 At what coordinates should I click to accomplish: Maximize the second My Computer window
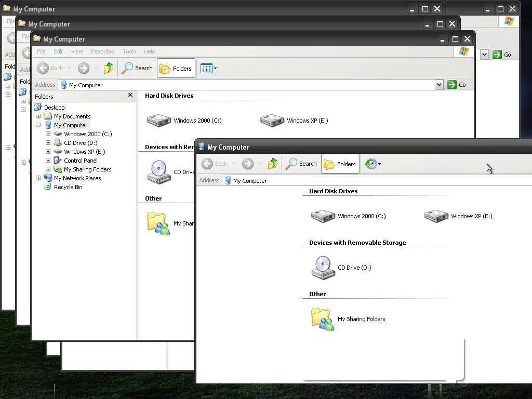(440, 24)
